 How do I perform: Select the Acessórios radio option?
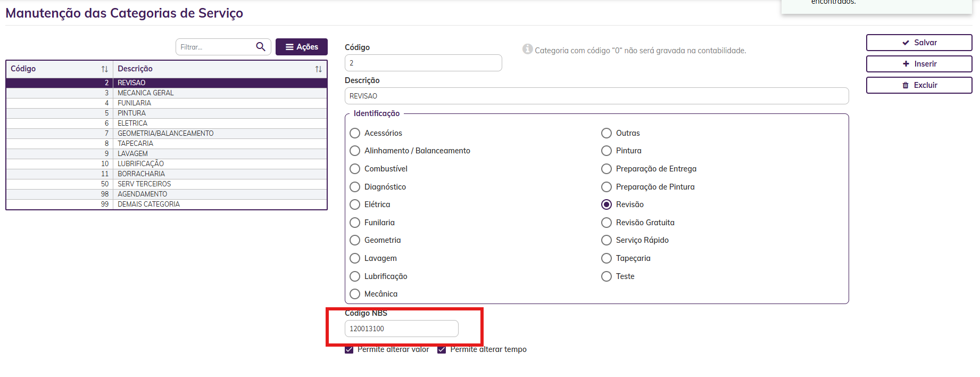point(355,133)
